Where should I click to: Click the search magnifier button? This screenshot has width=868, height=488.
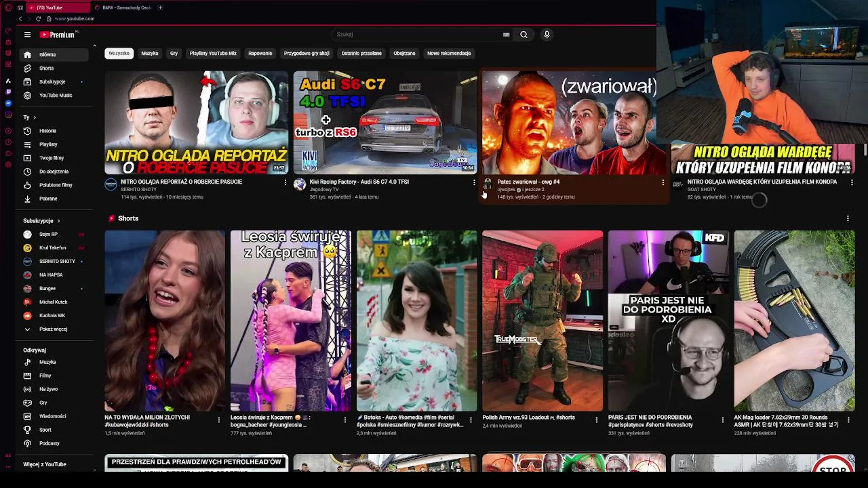[524, 35]
